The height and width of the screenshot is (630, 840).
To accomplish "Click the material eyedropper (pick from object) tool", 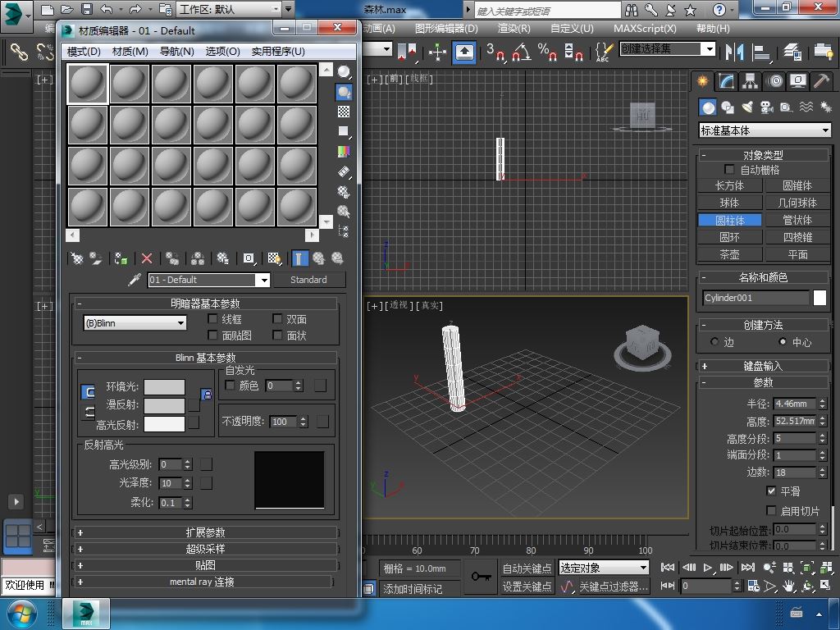I will click(135, 280).
